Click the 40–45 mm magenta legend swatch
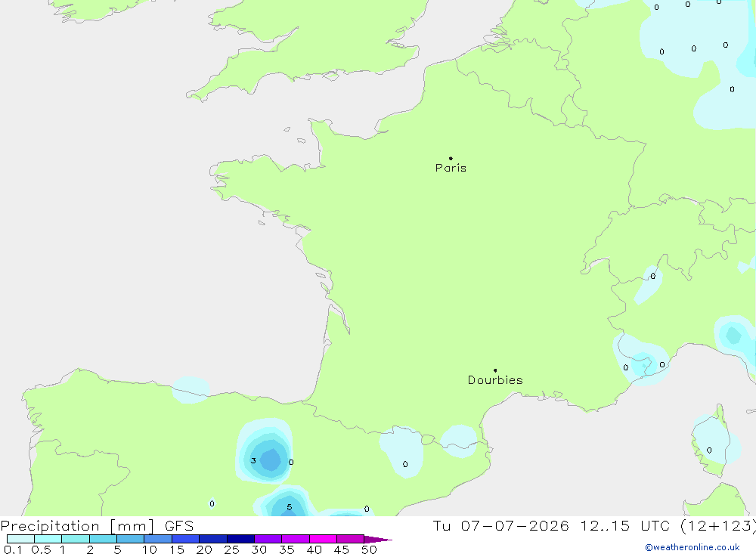Screen dimensions: 756x554 (x=323, y=539)
